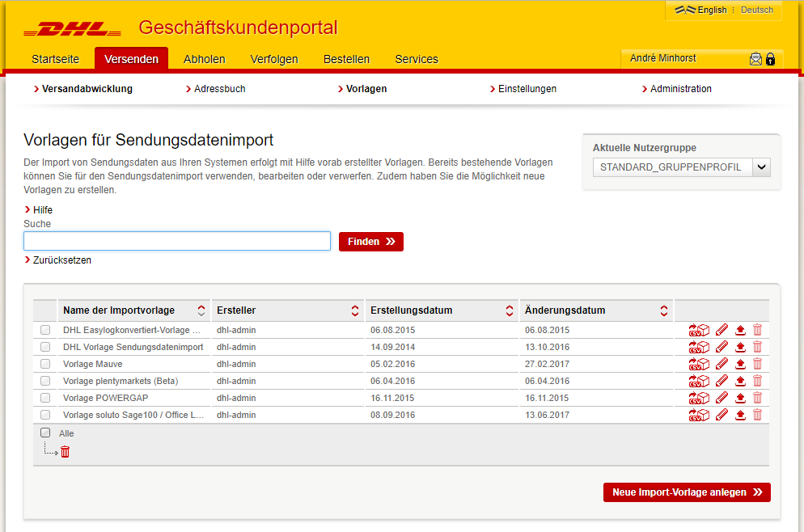
Task: Click Neue Import-Vorlage anlegen button
Action: [x=687, y=492]
